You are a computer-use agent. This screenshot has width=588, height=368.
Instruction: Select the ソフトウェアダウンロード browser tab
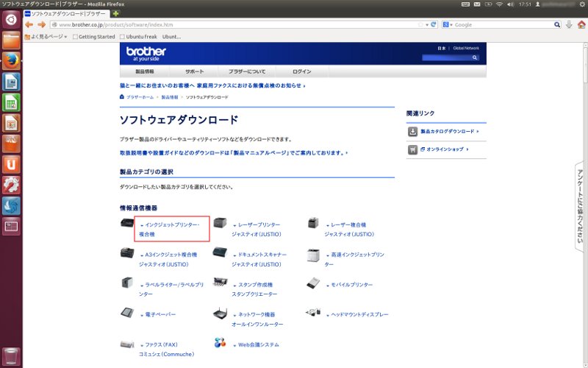[66, 13]
